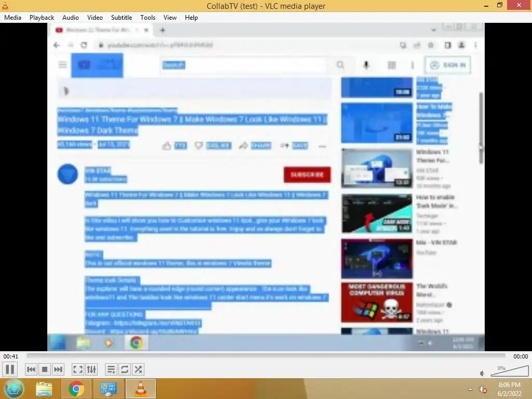Open 'How to enable Dark Mode' thumbnail
The width and height of the screenshot is (532, 399).
pyautogui.click(x=377, y=214)
